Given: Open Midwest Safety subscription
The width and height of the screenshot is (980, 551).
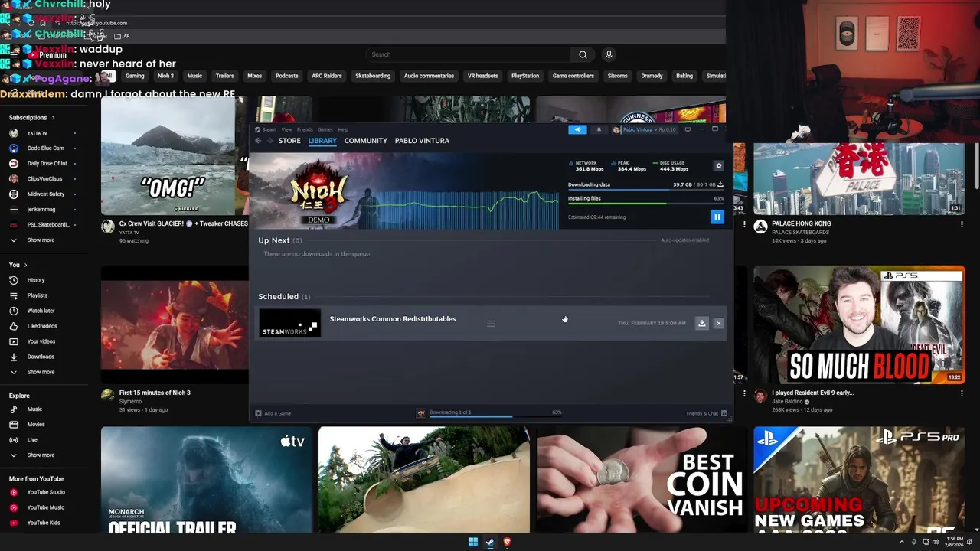Looking at the screenshot, I should (46, 194).
